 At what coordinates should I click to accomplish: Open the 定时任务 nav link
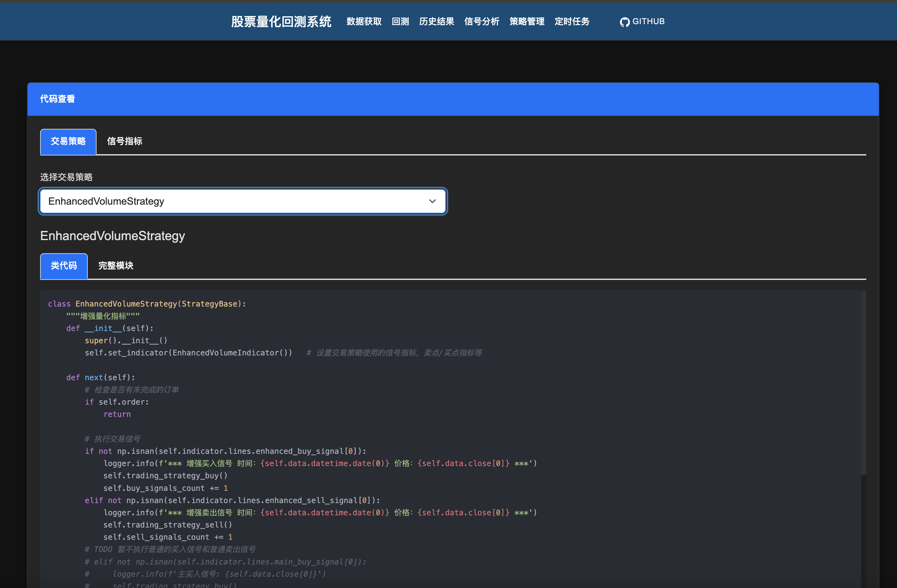572,22
